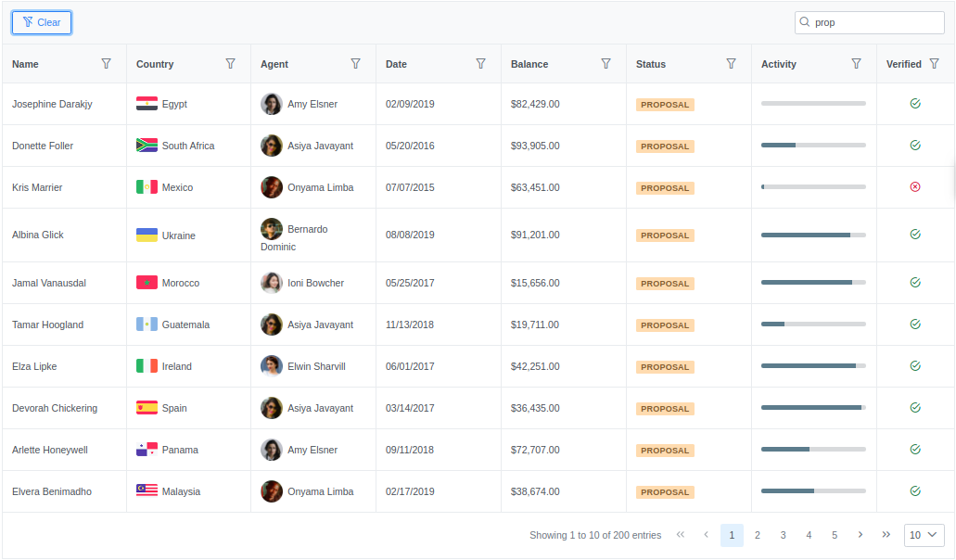956x560 pixels.
Task: Open the Balance column filter icon
Action: 606,64
